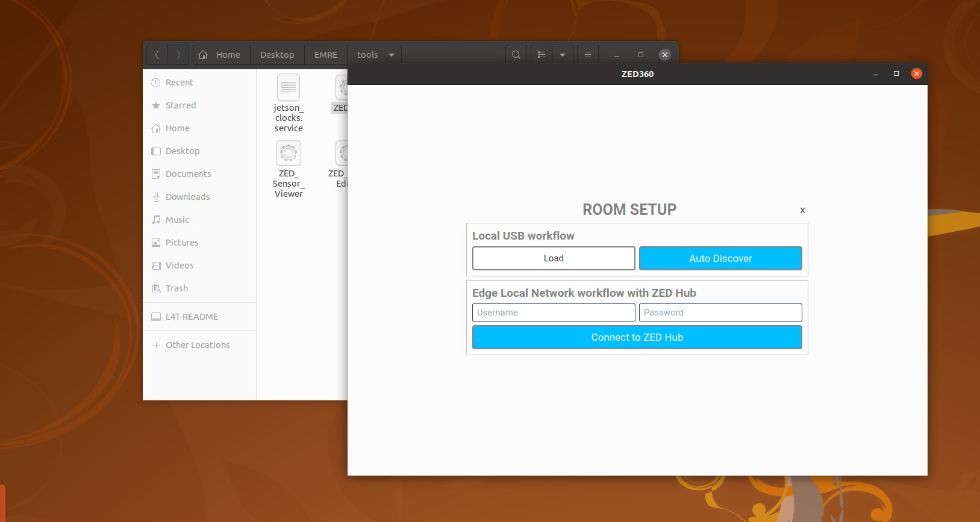980x522 pixels.
Task: Close the Room Setup dialog with x
Action: pos(802,210)
